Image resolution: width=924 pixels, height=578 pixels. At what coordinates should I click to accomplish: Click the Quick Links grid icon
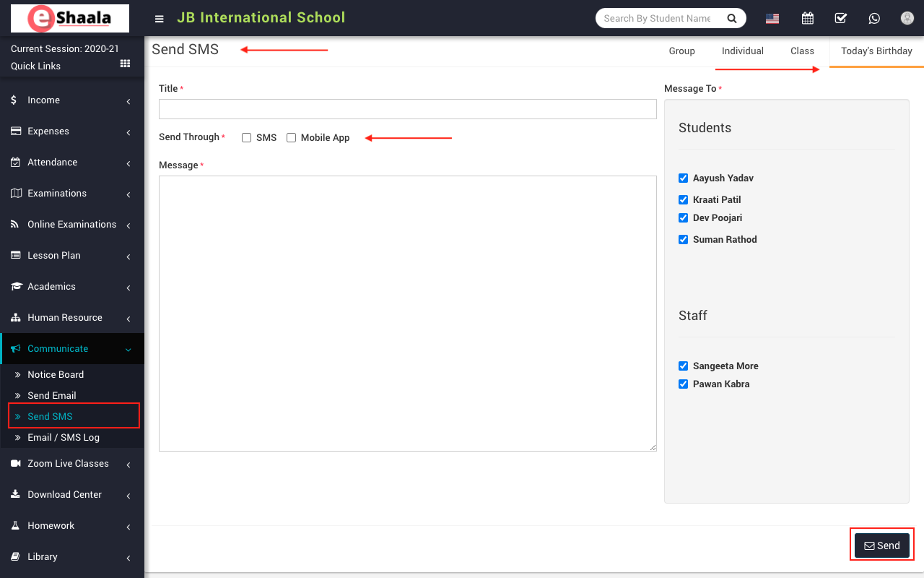(x=125, y=64)
